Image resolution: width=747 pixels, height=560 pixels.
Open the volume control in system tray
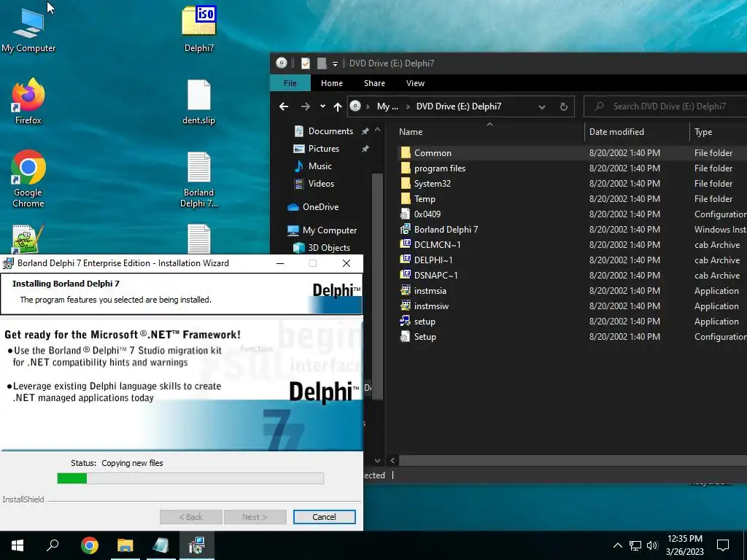653,545
